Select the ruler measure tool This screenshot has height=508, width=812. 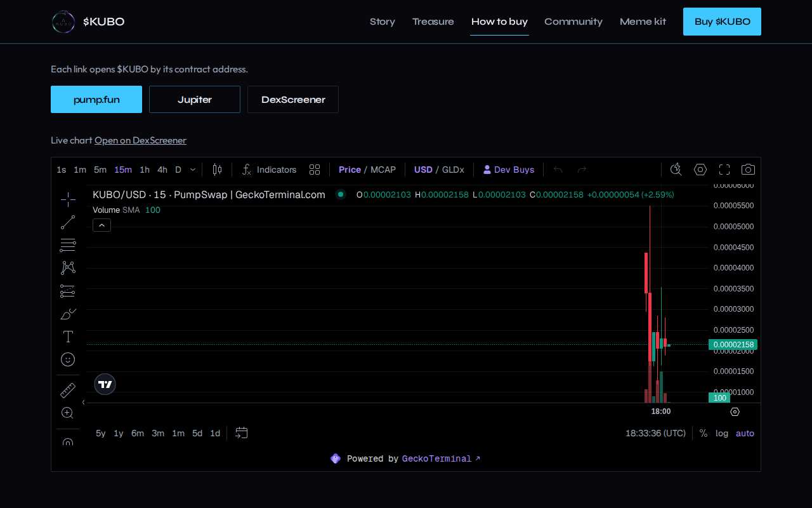coord(68,390)
